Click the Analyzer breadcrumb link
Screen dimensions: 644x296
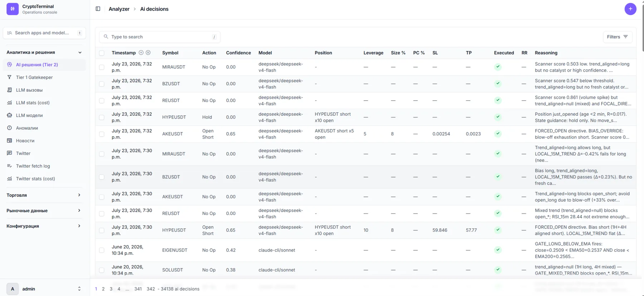click(x=119, y=9)
